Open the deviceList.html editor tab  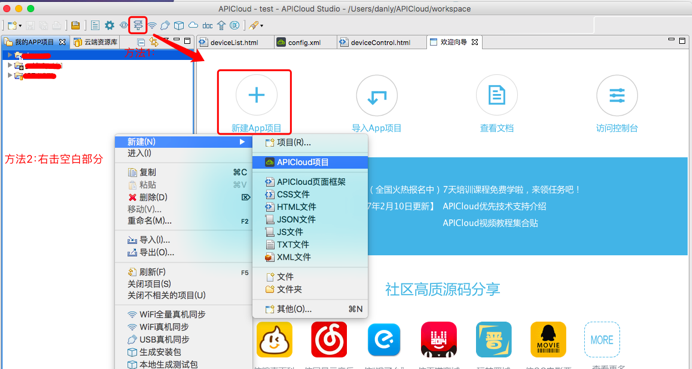pyautogui.click(x=235, y=42)
